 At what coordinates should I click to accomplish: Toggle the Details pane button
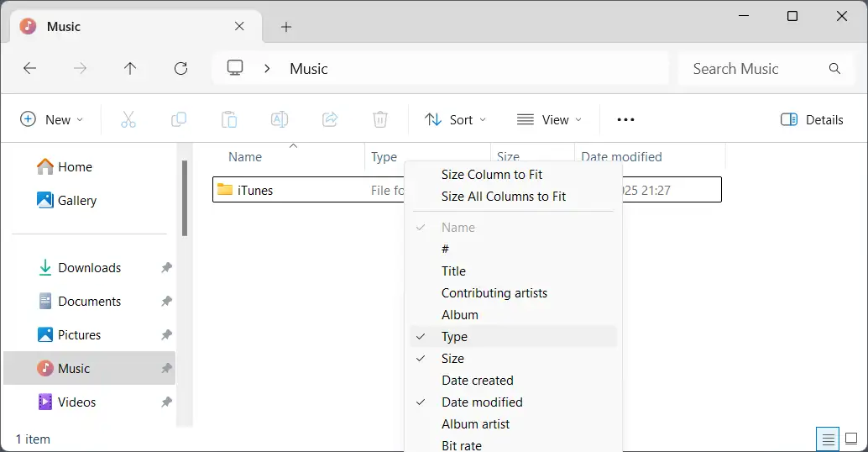812,119
